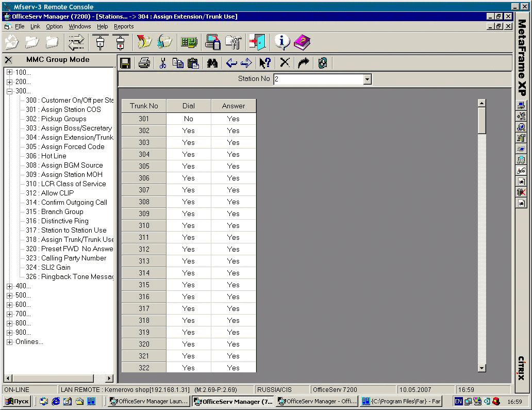
Task: Click the Trunk No column header
Action: click(x=144, y=106)
